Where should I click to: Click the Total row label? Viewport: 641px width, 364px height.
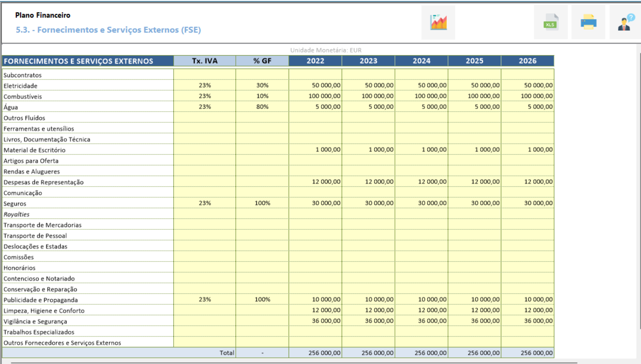[227, 353]
